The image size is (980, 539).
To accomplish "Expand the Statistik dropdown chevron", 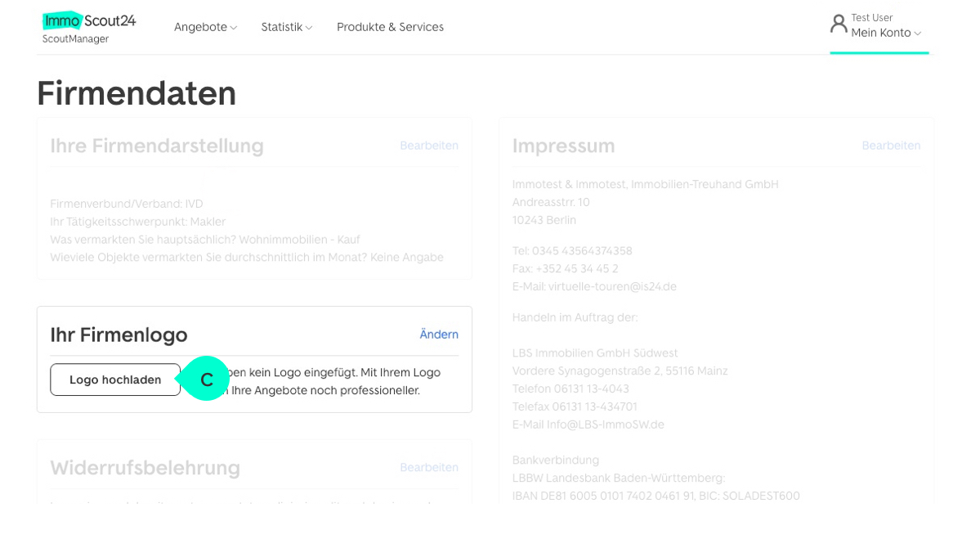I will (309, 28).
